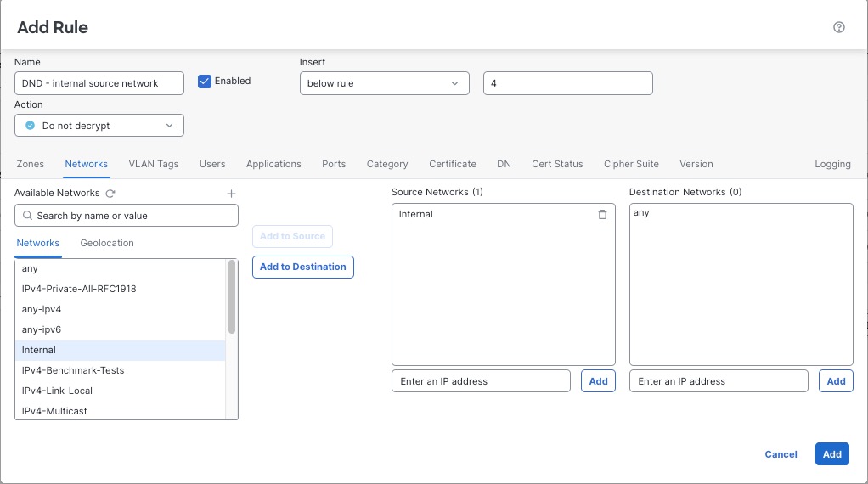Click the rule Name input field
Image resolution: width=868 pixels, height=484 pixels.
(x=99, y=83)
